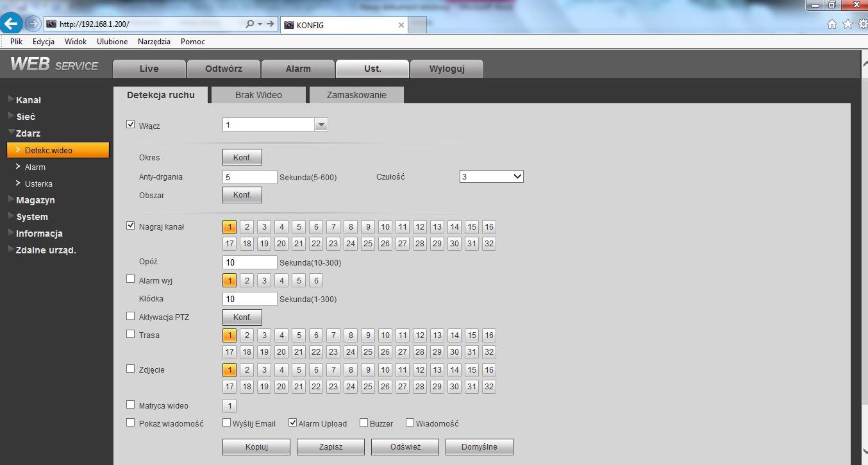Click Konf. button next to Okres

point(242,158)
